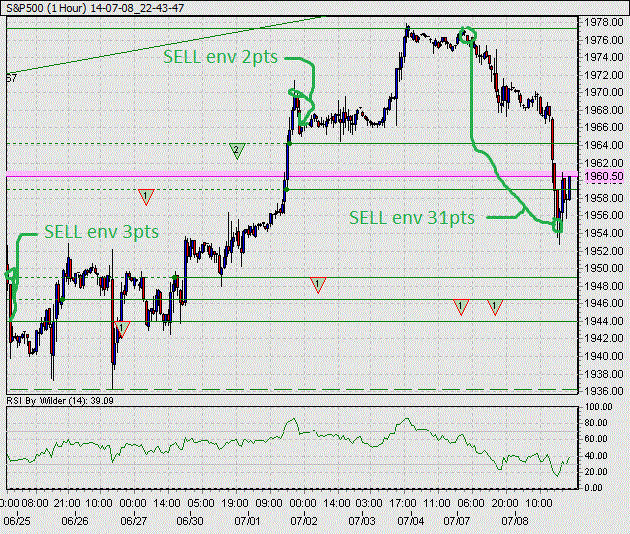Select the 1958.00 price axis label

[604, 198]
